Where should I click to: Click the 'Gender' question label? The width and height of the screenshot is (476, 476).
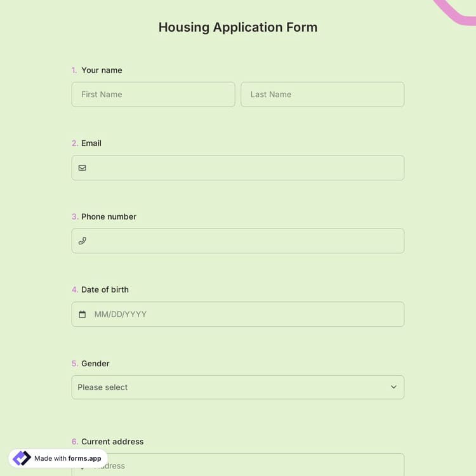[x=95, y=364]
